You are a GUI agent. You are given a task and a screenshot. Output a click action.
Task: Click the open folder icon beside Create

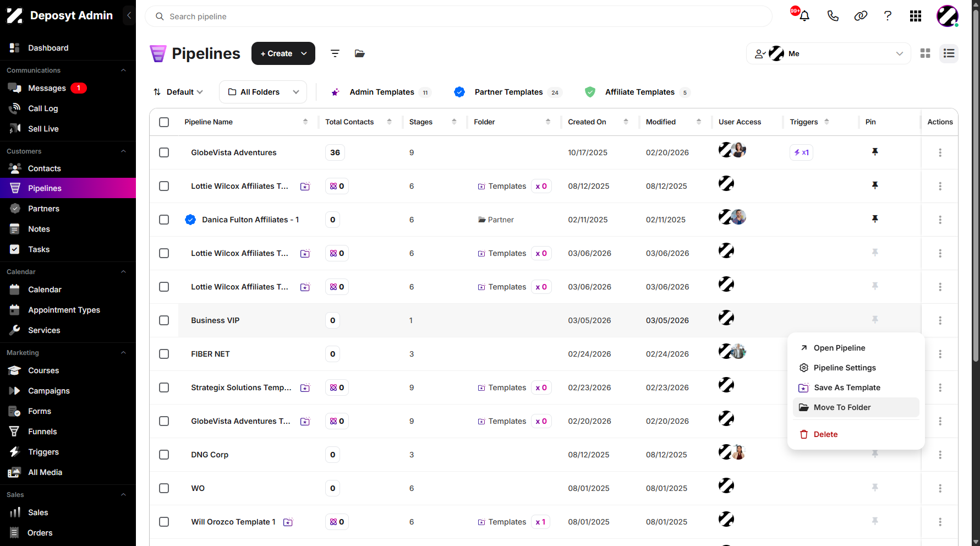(359, 53)
